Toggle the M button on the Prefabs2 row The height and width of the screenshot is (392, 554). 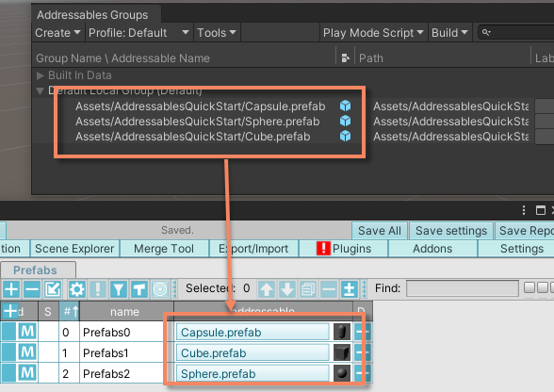(27, 373)
